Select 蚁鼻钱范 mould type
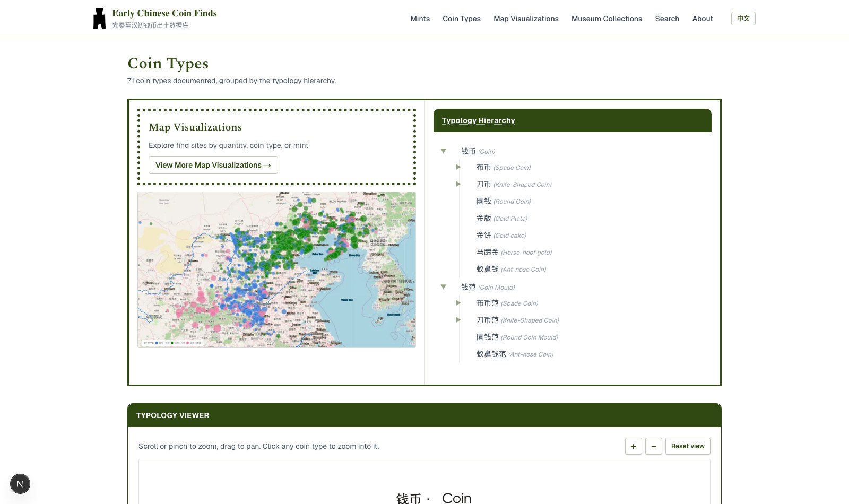 tap(515, 354)
